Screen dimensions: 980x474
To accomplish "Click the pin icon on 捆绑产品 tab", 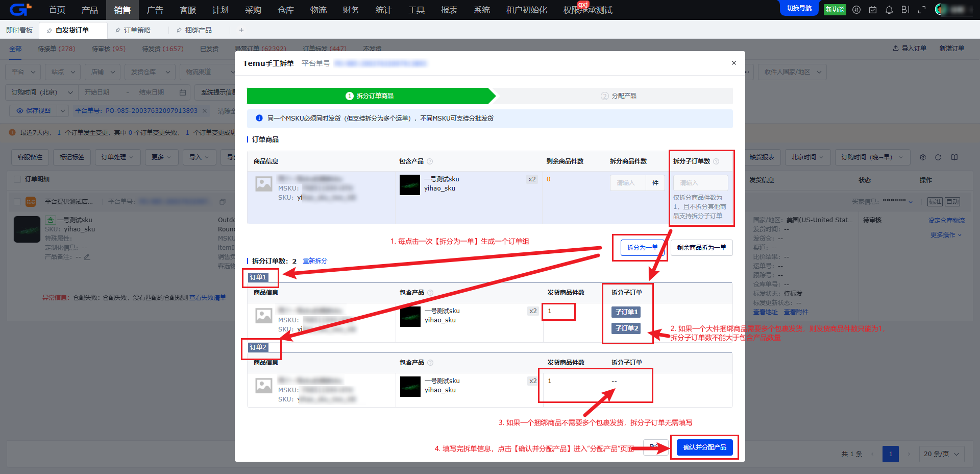I will click(x=179, y=30).
